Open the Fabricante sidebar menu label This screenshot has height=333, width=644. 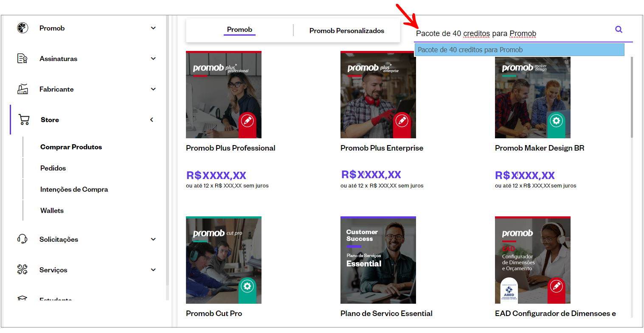tap(56, 89)
